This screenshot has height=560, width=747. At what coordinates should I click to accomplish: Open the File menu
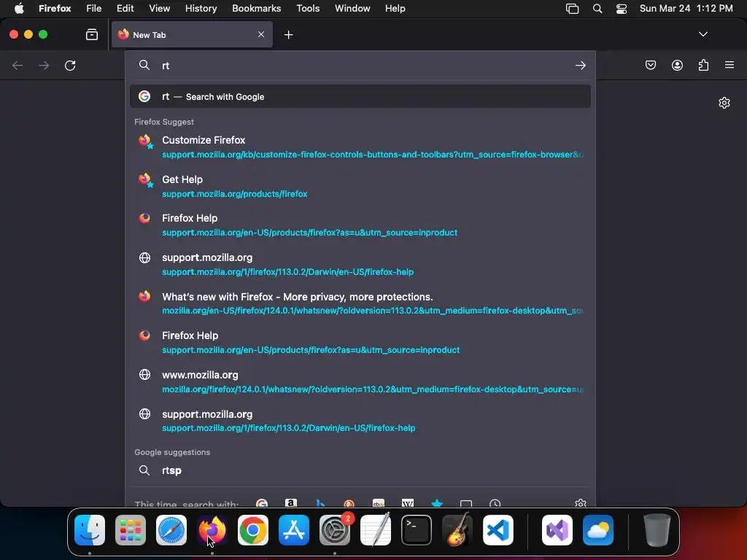94,8
